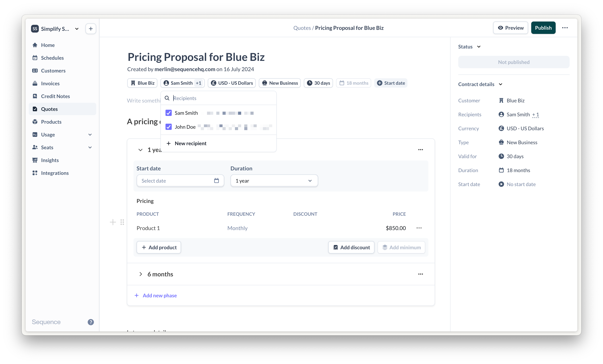Click 18 months value in Contract details
This screenshot has height=364, width=603.
pos(518,170)
